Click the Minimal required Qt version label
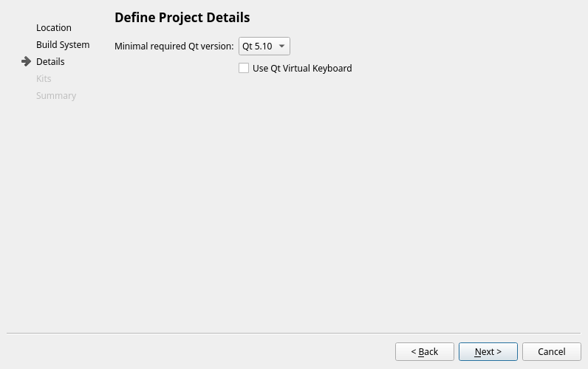This screenshot has width=588, height=369. (174, 46)
